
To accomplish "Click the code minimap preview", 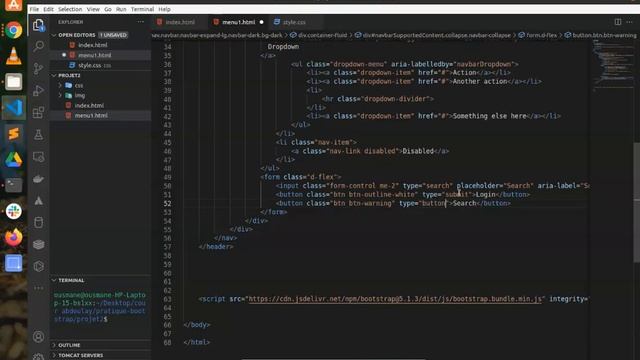I will (x=612, y=64).
